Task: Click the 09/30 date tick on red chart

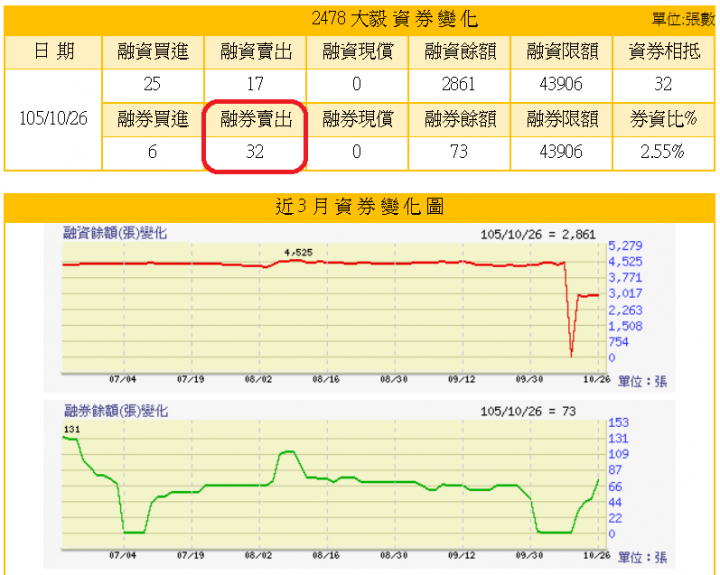Action: [529, 379]
